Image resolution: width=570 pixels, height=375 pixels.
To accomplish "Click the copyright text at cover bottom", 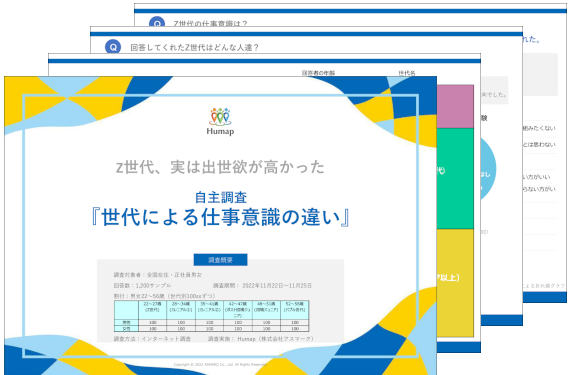I will coord(220,364).
